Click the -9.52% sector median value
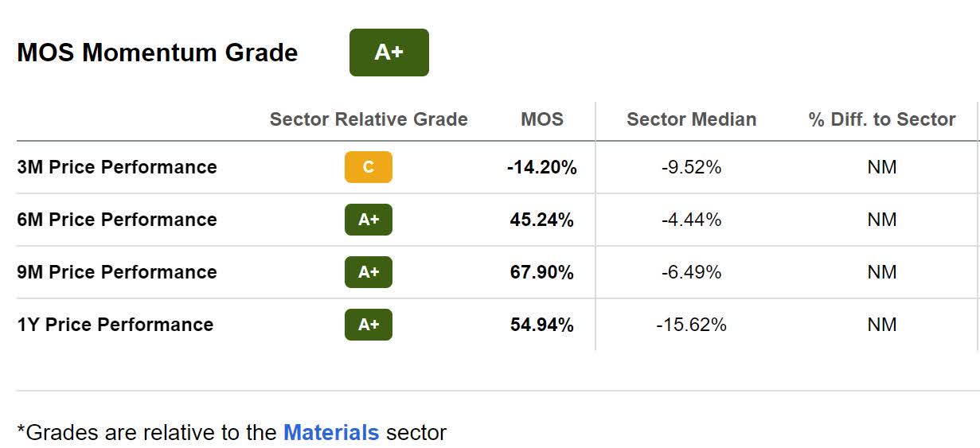The width and height of the screenshot is (980, 448). coord(691,167)
